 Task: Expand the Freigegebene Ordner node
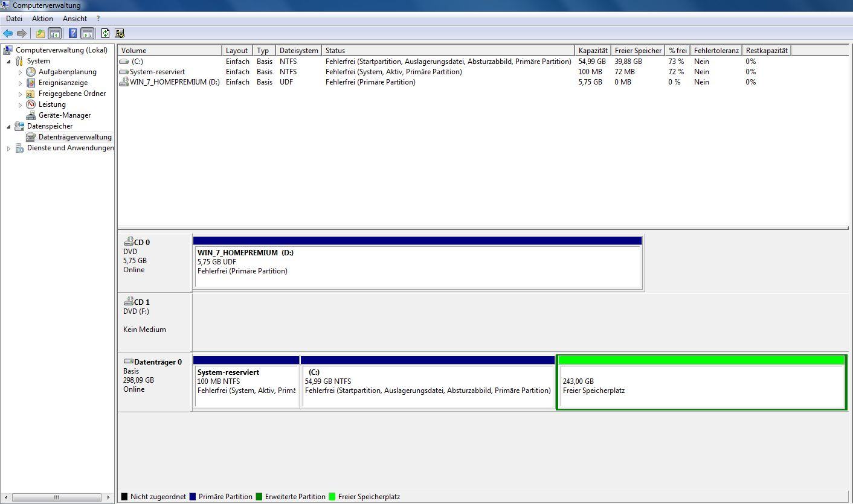(20, 94)
